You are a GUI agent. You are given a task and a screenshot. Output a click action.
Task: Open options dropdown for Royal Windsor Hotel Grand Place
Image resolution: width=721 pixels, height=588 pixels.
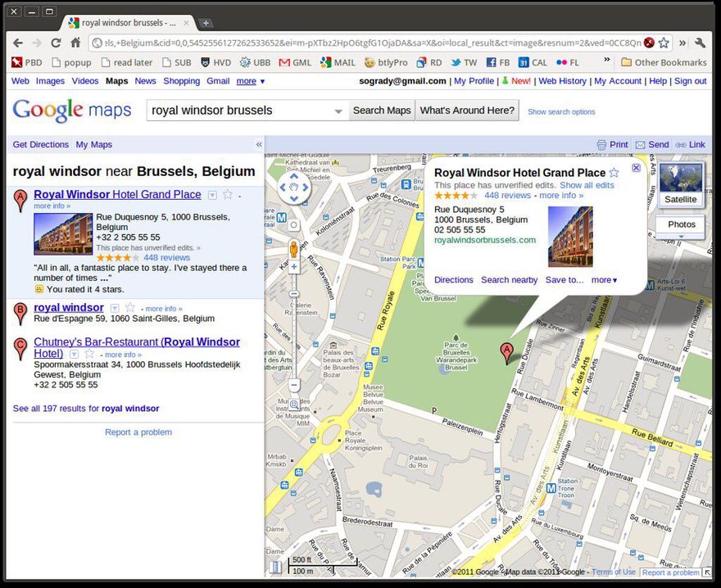point(212,195)
